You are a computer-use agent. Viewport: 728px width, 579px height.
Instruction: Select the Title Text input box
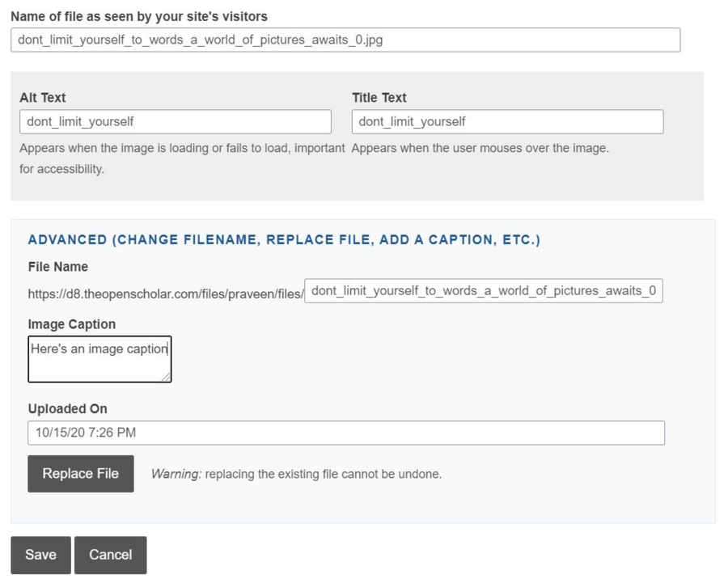pos(507,122)
